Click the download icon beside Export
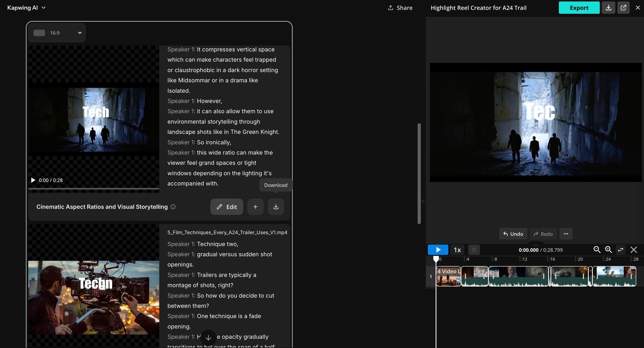 click(x=608, y=8)
